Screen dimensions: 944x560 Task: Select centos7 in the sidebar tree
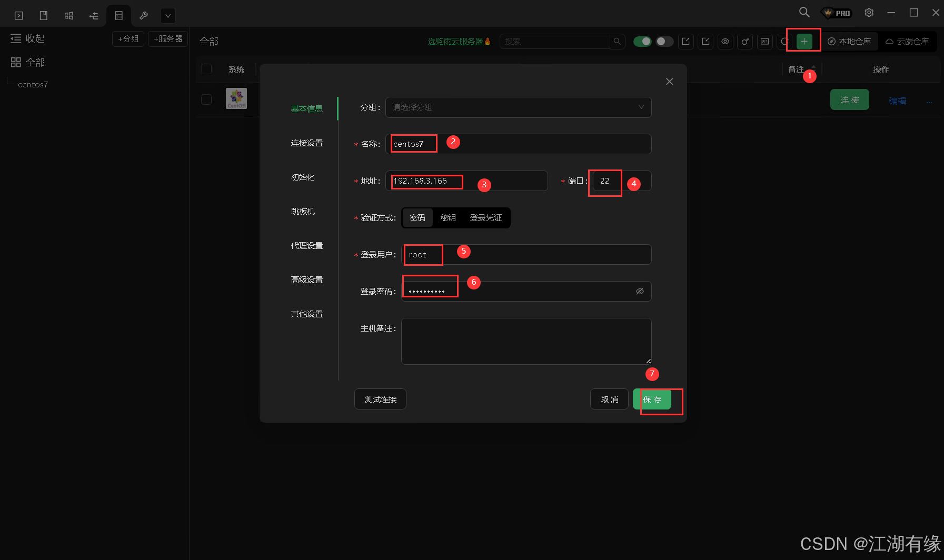(33, 85)
